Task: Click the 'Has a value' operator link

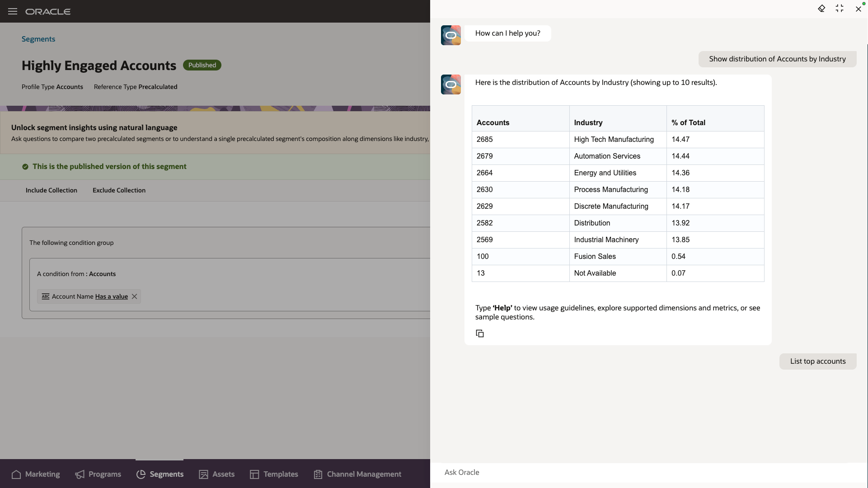Action: coord(111,296)
